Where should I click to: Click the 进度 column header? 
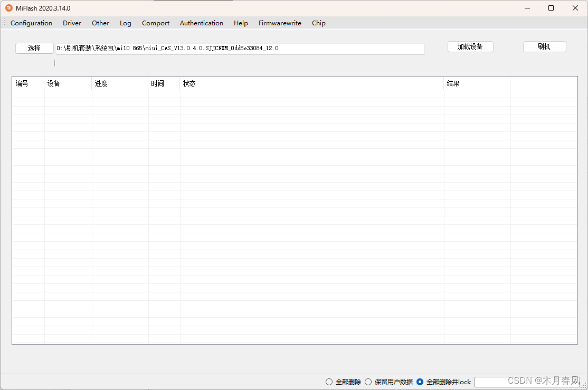[x=120, y=83]
